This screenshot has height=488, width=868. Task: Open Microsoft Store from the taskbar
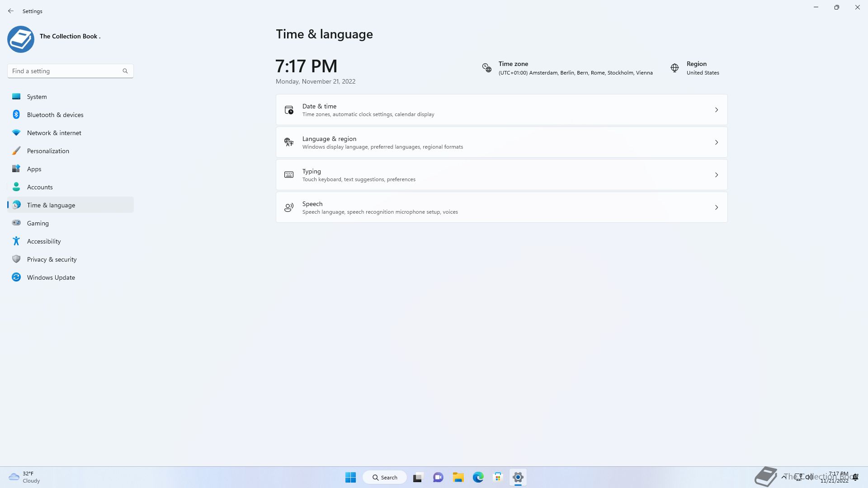click(x=498, y=477)
